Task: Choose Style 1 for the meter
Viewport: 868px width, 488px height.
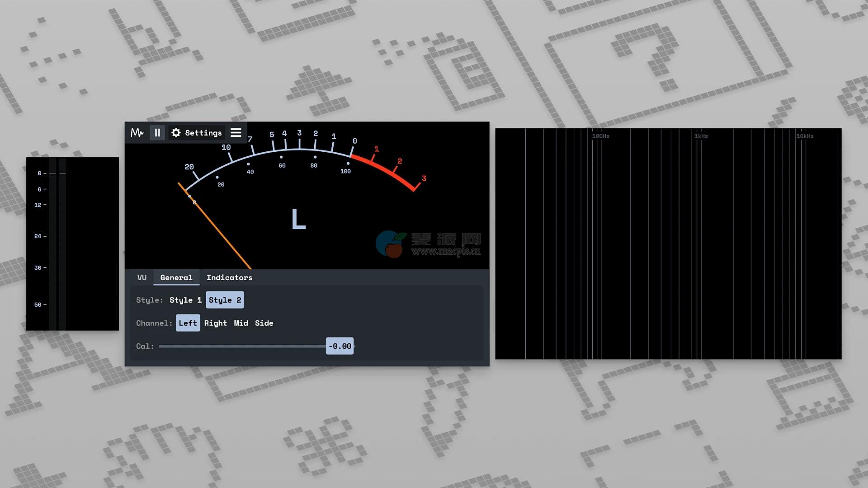Action: 185,300
